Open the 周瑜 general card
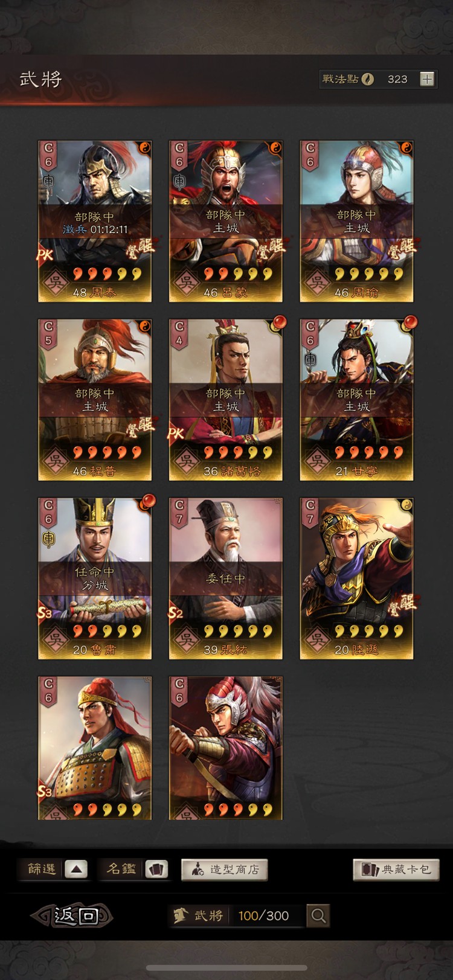 pyautogui.click(x=357, y=221)
